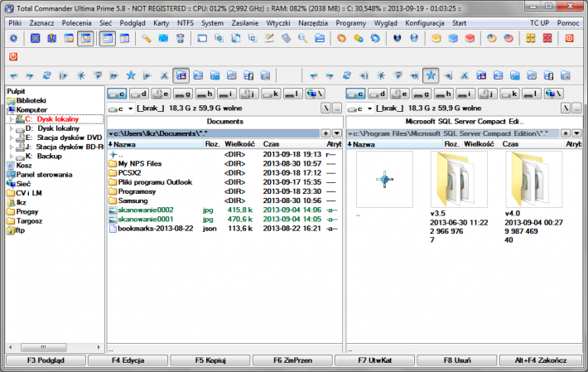This screenshot has width=588, height=372.
Task: Select drive k in the left panel
Action: tap(272, 94)
